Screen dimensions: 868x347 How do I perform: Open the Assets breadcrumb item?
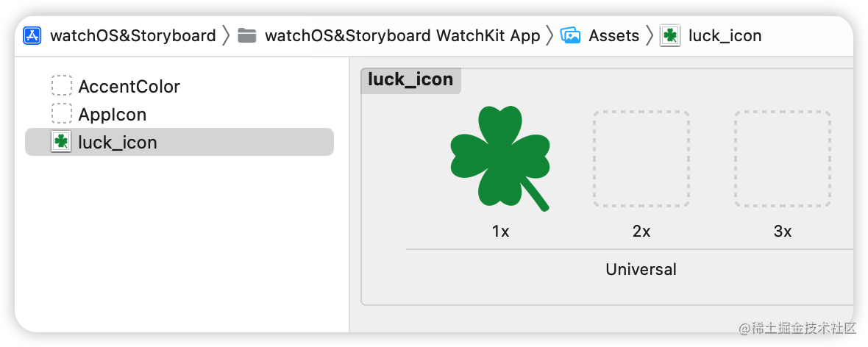click(614, 36)
